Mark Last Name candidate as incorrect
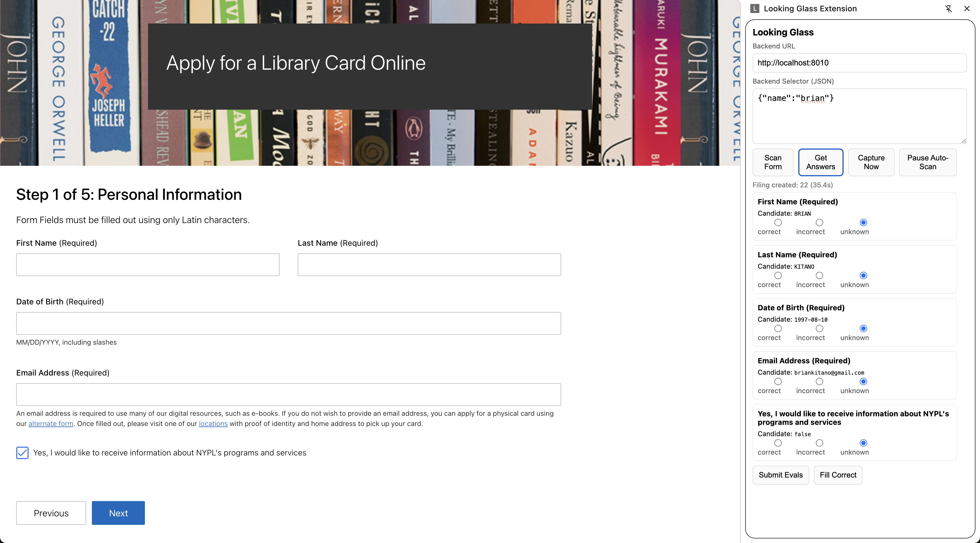 tap(820, 275)
